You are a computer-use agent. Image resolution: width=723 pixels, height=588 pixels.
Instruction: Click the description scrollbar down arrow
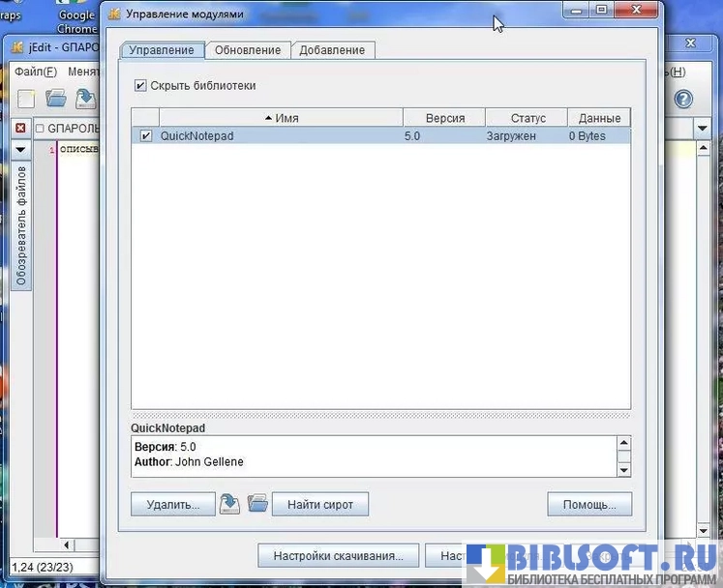pos(623,469)
